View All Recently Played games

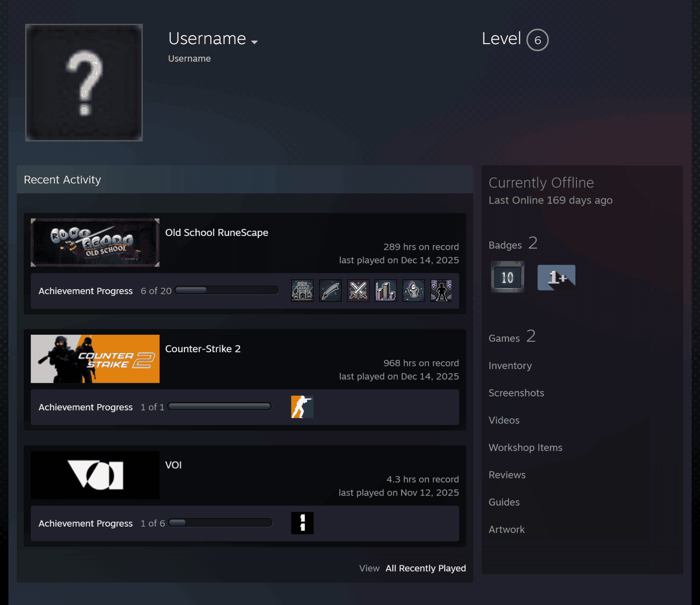(426, 568)
